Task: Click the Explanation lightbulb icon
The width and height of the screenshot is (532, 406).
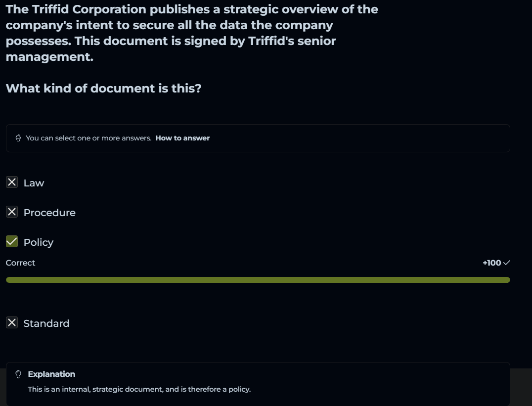Action: pos(19,374)
